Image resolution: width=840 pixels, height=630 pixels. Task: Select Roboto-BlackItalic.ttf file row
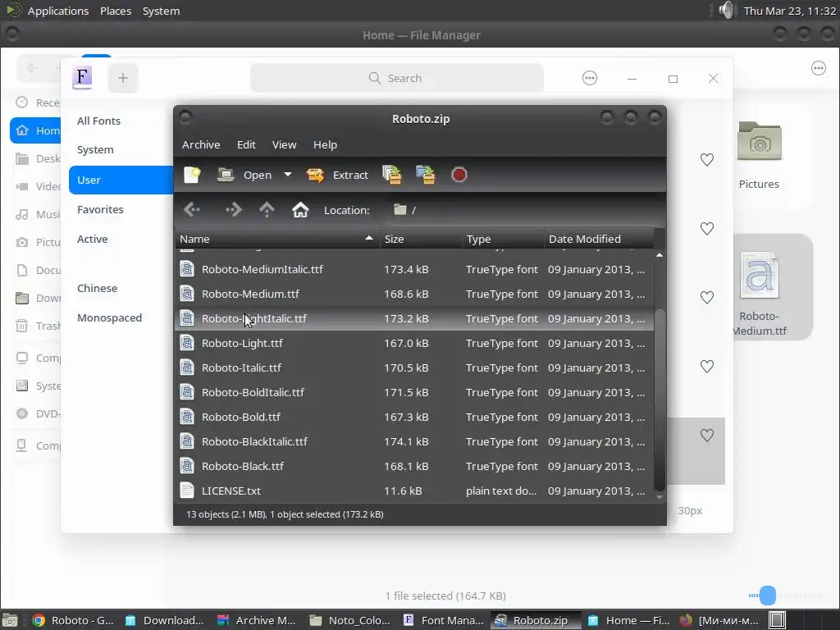[414, 442]
